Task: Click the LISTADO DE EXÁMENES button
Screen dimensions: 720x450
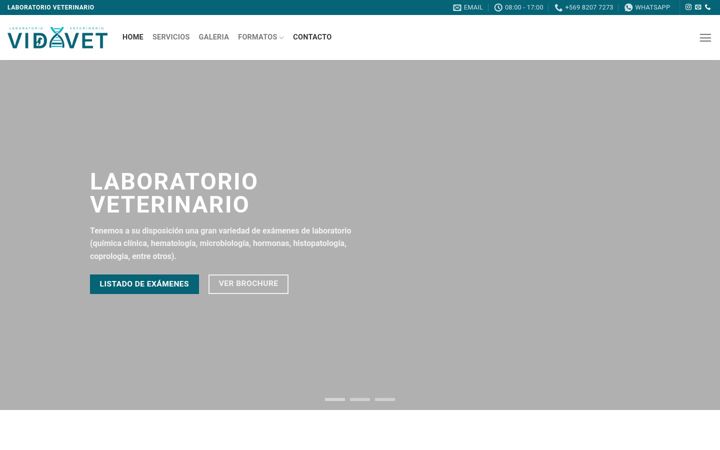Action: click(144, 284)
